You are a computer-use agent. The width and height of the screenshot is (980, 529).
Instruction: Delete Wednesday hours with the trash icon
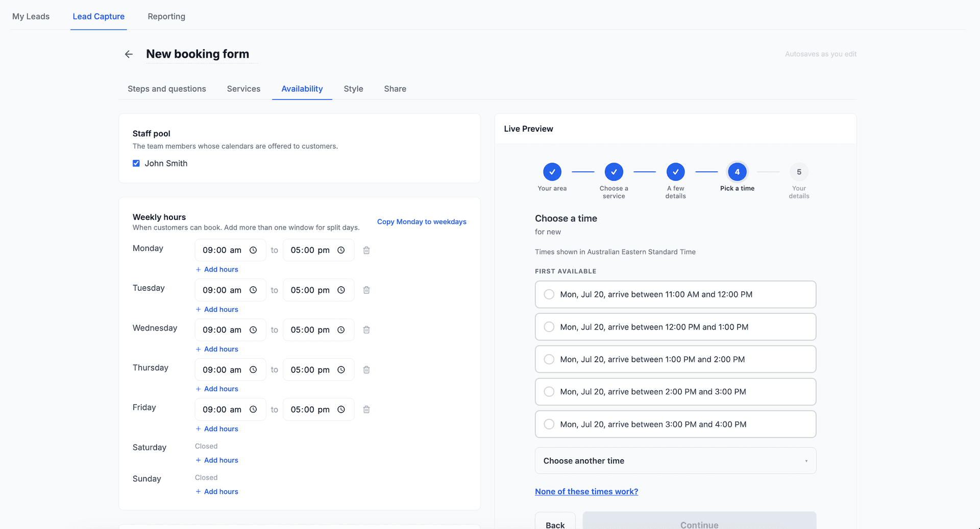pos(366,330)
